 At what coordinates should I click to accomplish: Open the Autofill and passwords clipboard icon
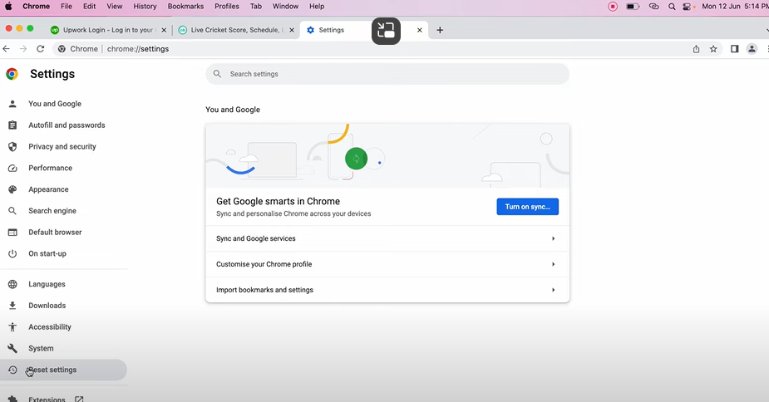point(13,125)
